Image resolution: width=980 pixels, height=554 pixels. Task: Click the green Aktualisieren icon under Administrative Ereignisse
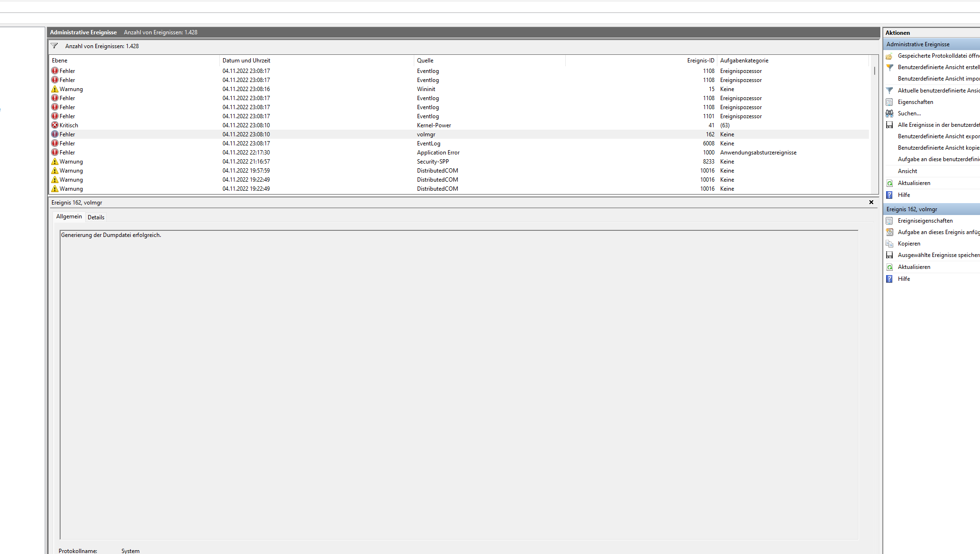[889, 183]
